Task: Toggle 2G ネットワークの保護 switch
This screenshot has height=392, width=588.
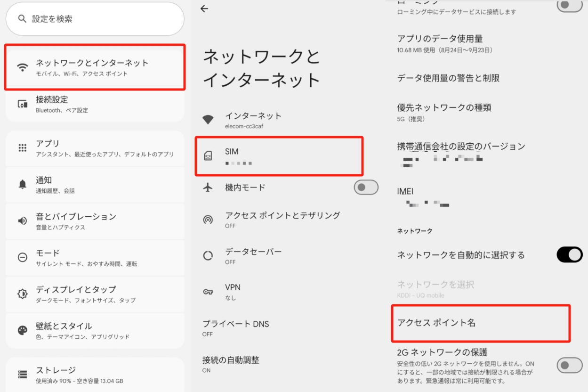Action: coord(570,365)
